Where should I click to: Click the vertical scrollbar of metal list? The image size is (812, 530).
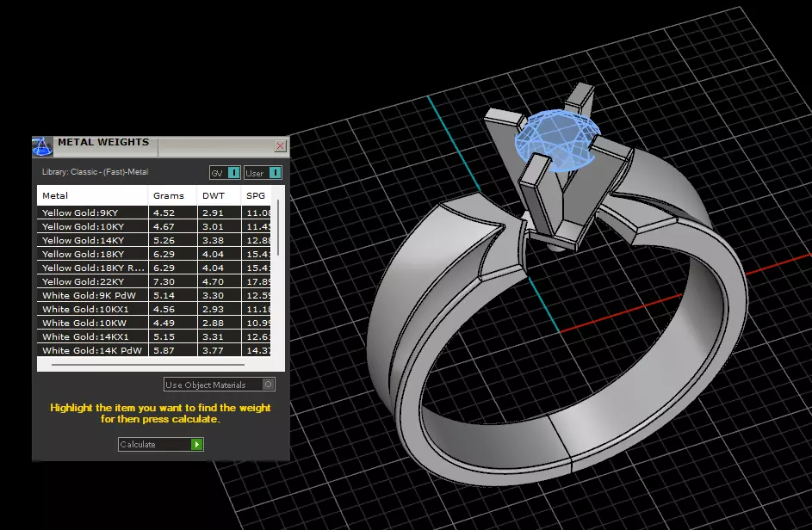(278, 227)
